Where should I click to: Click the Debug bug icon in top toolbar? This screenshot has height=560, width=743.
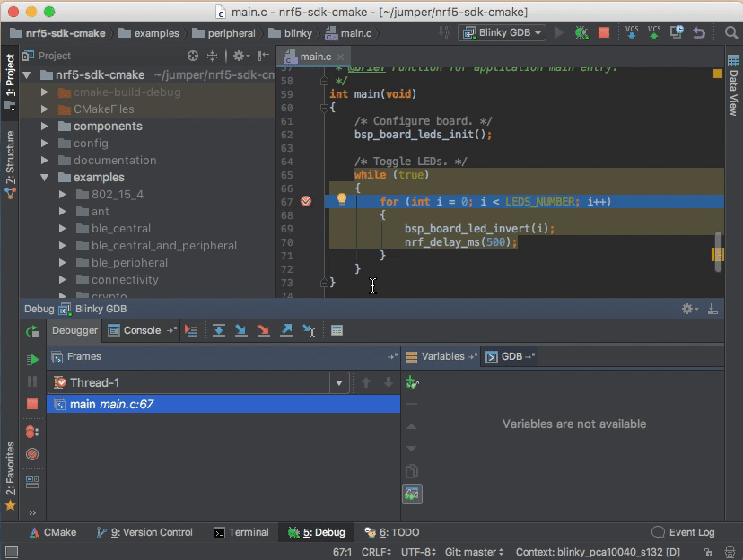(x=581, y=33)
